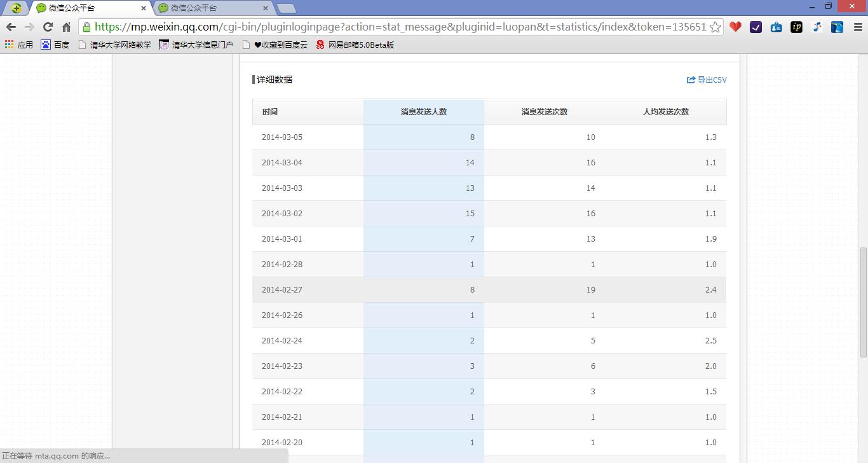Select the 2014-02-27 highlighted data row
Screen dimensions: 868x463
[x=489, y=289]
